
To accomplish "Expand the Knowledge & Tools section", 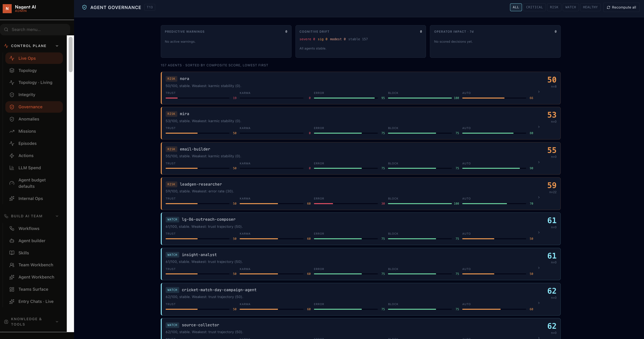I will pos(57,322).
